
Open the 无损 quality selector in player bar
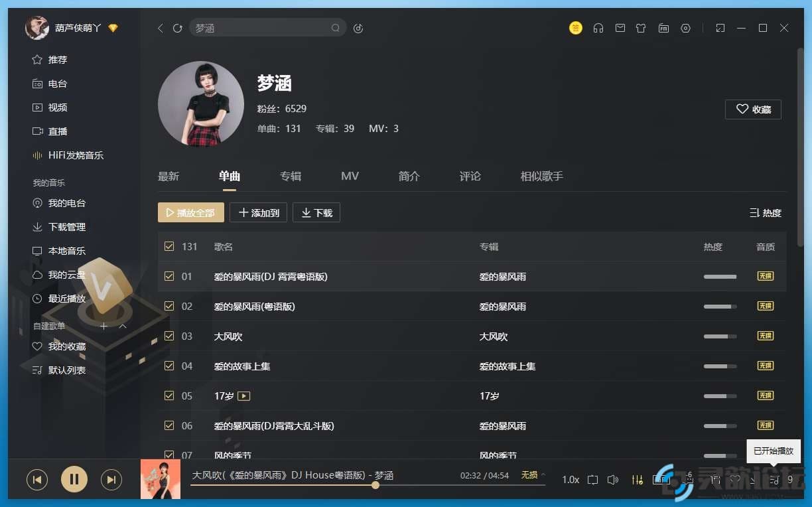[533, 475]
